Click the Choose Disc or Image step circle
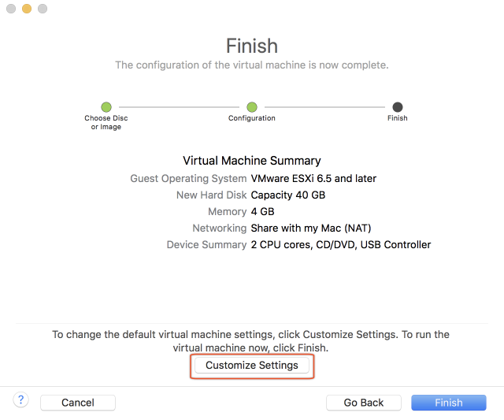The width and height of the screenshot is (504, 420). click(106, 106)
